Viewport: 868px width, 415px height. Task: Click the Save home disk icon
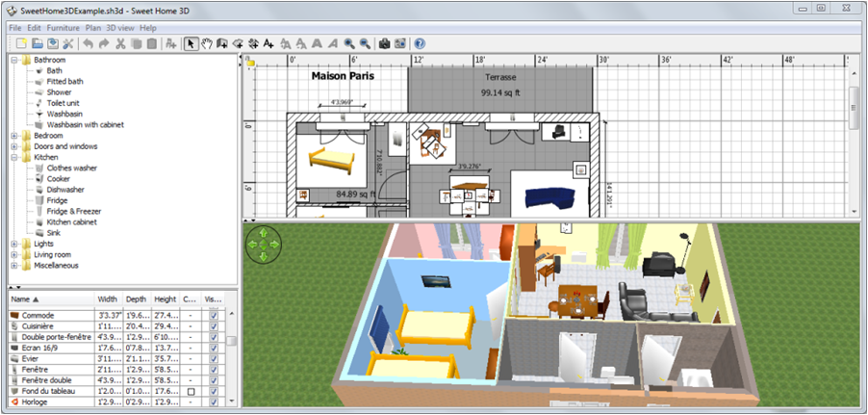[x=53, y=43]
